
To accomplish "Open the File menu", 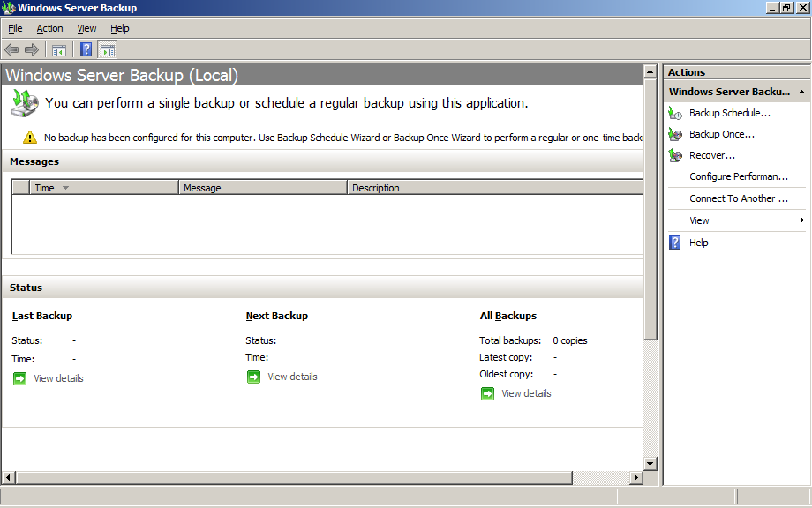I will (x=15, y=28).
